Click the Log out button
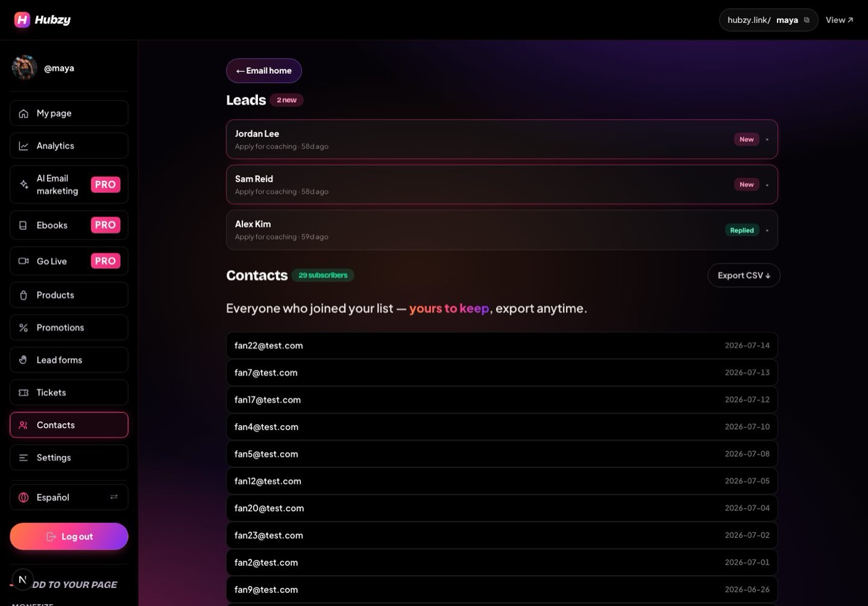 tap(69, 537)
